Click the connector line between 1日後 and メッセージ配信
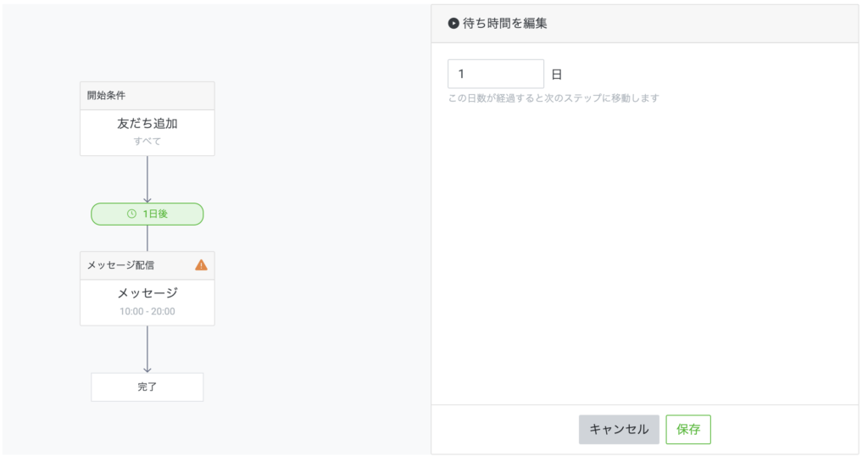 [147, 238]
